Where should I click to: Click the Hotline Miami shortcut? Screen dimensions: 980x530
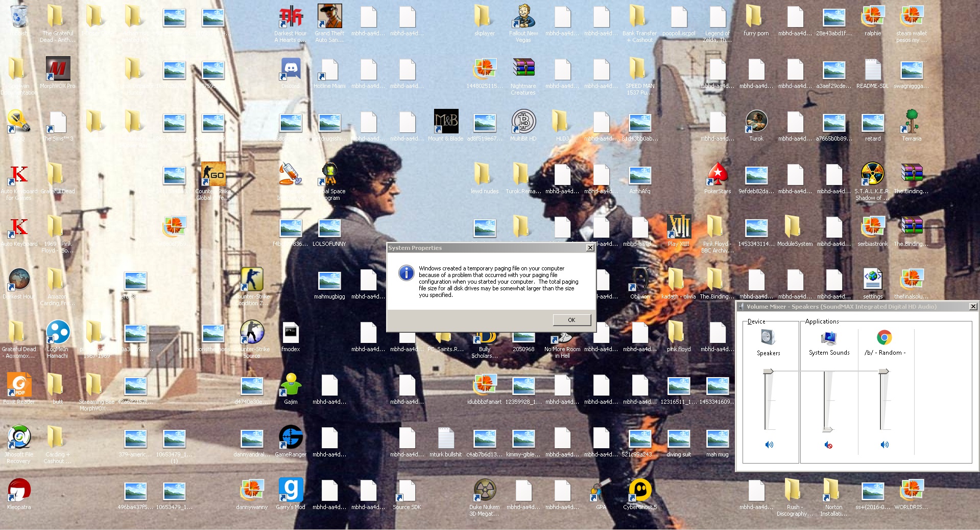pos(329,69)
